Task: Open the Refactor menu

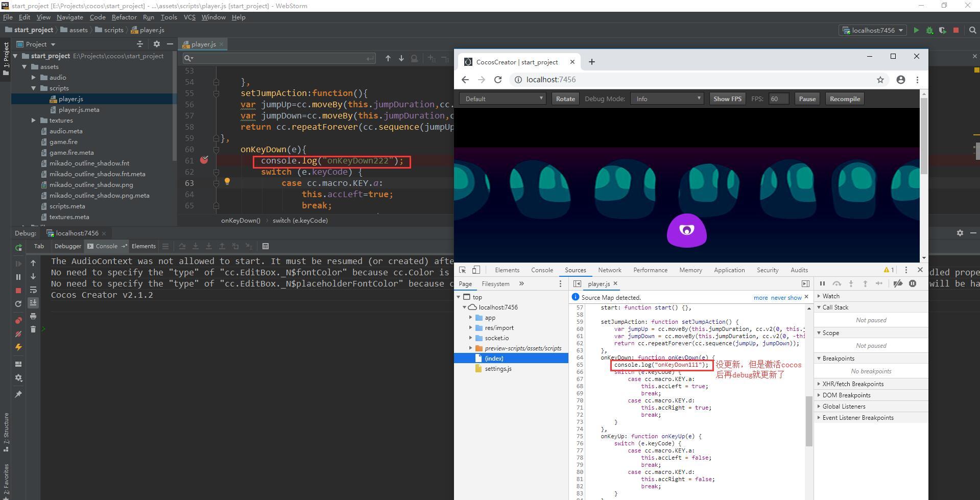Action: coord(124,17)
